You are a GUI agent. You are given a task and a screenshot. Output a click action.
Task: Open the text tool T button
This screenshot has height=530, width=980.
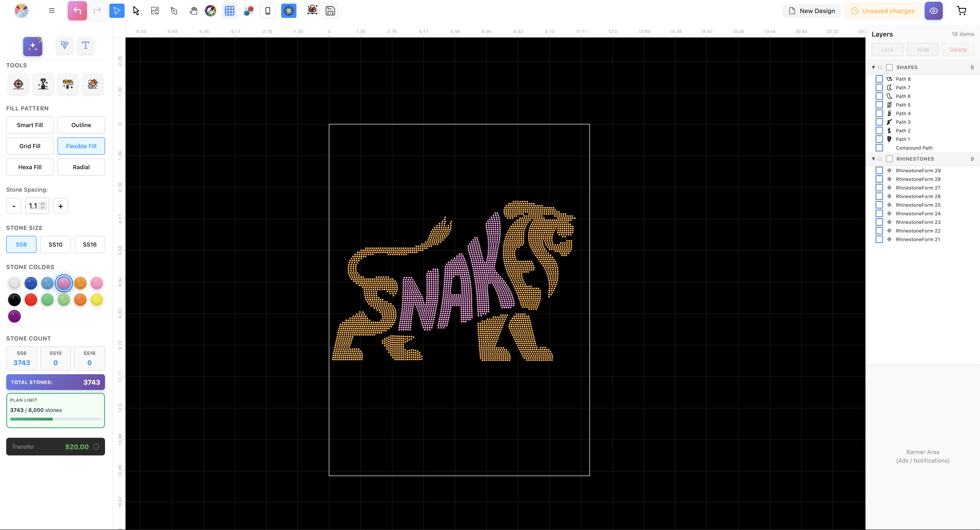(86, 45)
